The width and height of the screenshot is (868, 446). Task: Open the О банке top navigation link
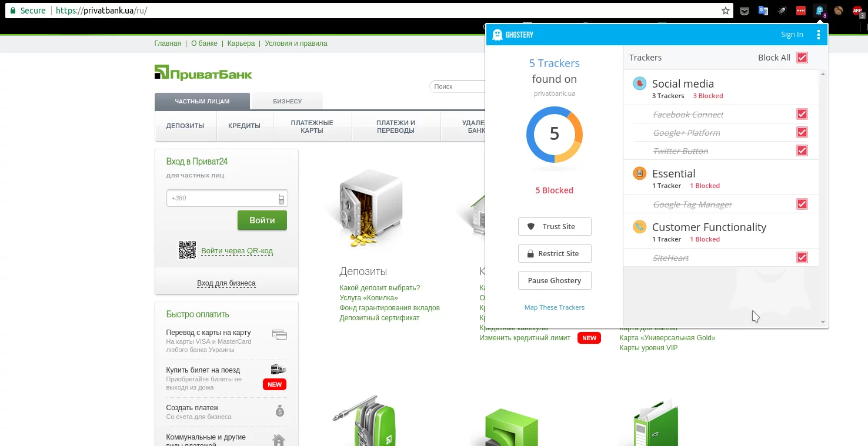coord(204,43)
